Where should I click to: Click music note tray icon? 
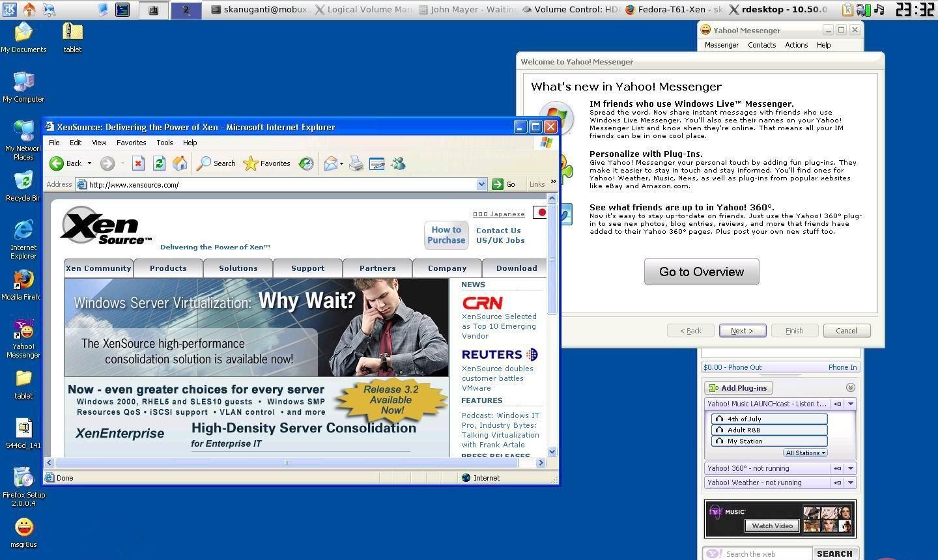[879, 9]
